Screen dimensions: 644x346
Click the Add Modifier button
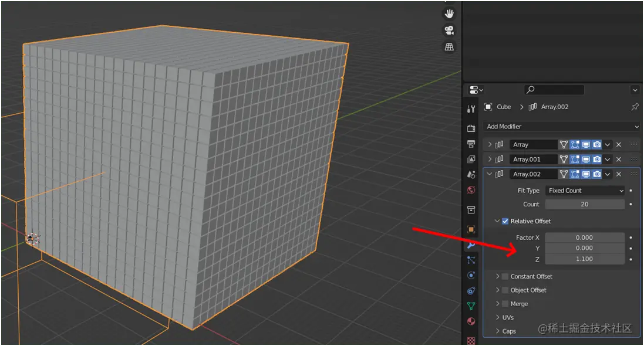click(561, 126)
